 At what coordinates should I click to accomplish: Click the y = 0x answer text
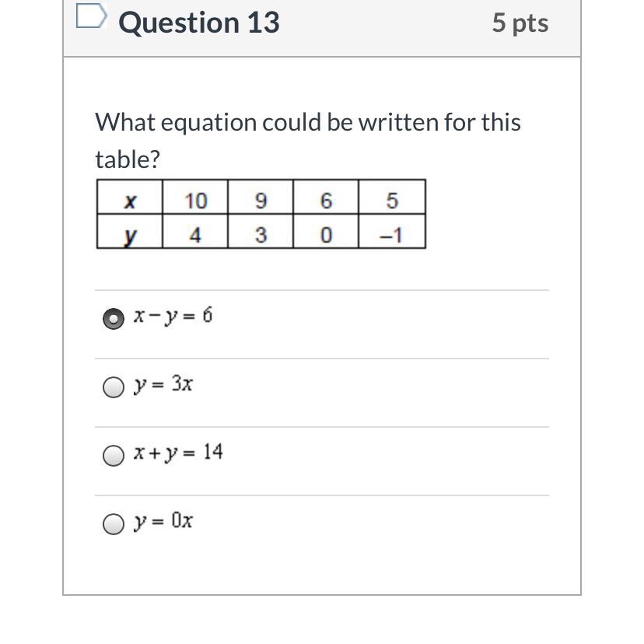[x=163, y=521]
